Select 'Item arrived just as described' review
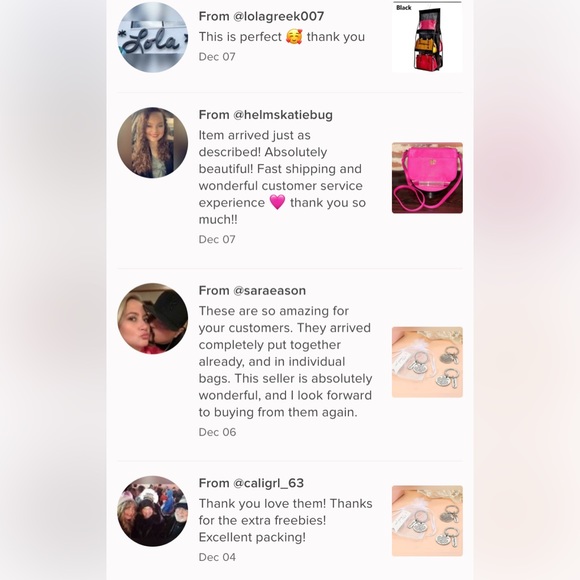 click(282, 177)
